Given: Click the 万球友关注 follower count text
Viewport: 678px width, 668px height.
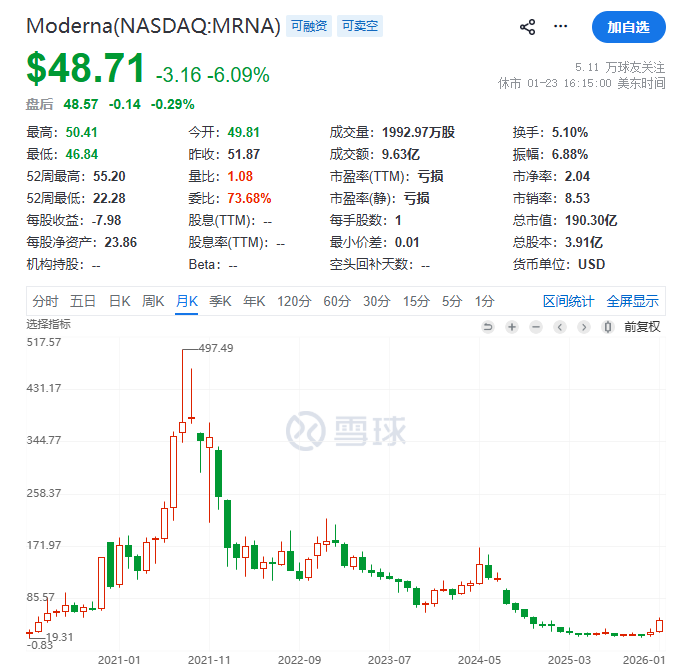Looking at the screenshot, I should point(620,67).
